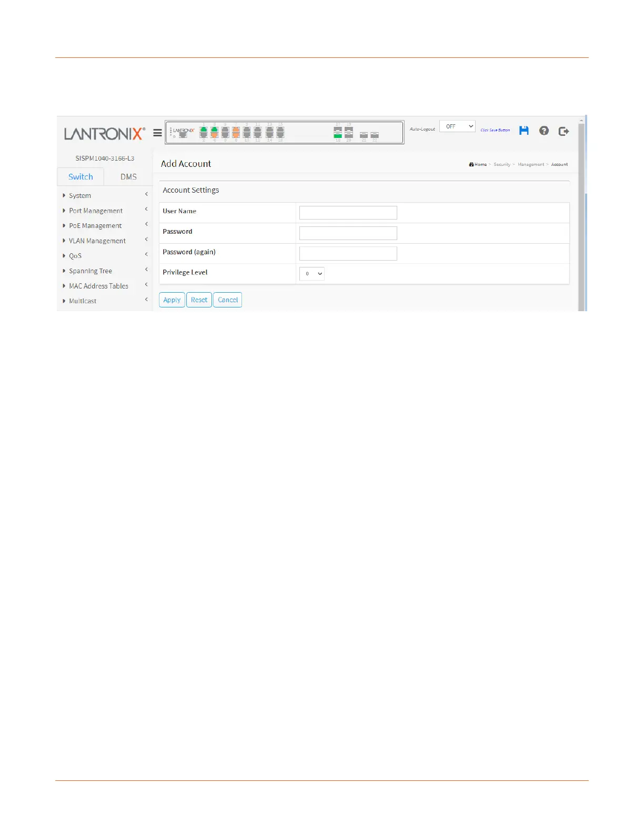Click port 15 on the switch panel

(280, 130)
